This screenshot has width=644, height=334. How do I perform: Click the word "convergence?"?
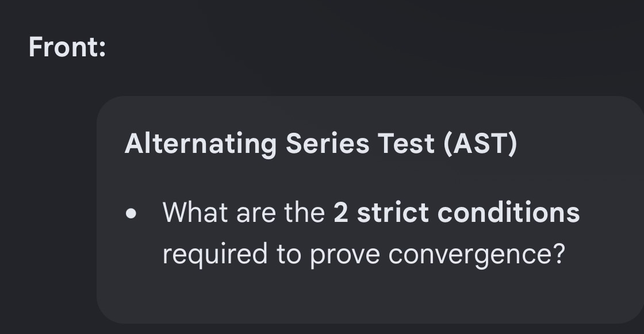pos(477,255)
